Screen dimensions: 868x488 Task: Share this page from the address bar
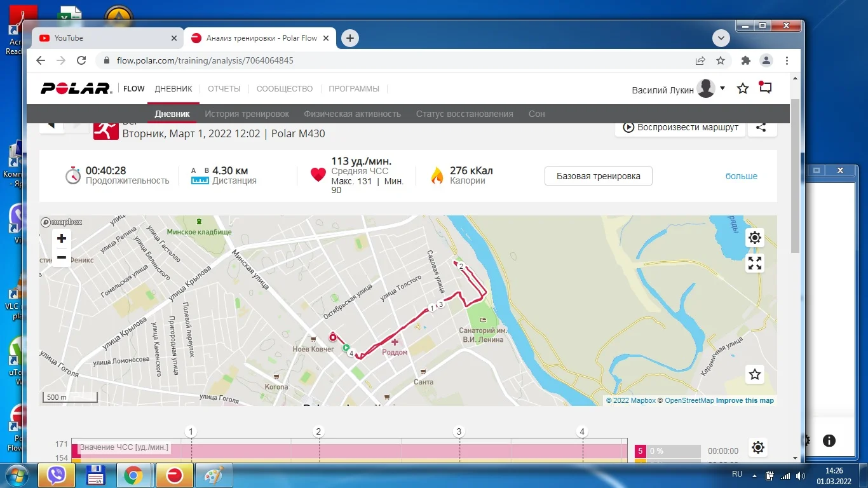coord(700,60)
